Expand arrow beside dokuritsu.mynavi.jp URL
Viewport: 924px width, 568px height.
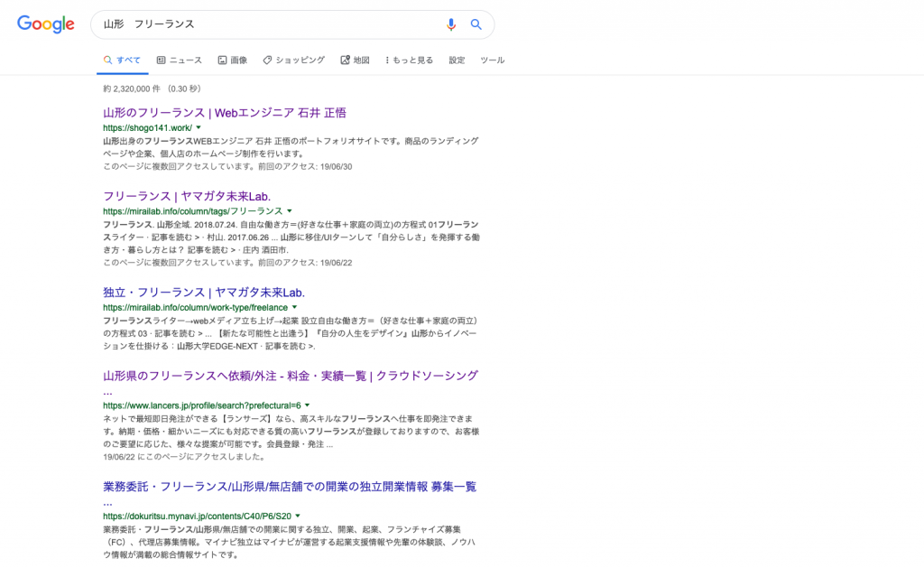(x=297, y=517)
